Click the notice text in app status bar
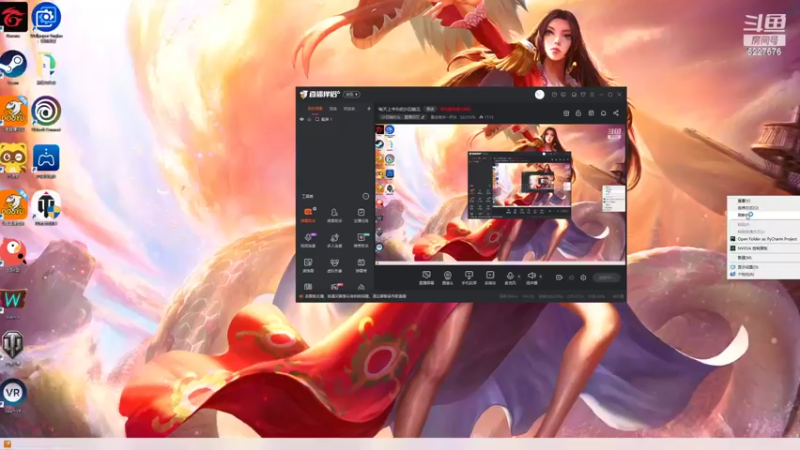 click(355, 296)
